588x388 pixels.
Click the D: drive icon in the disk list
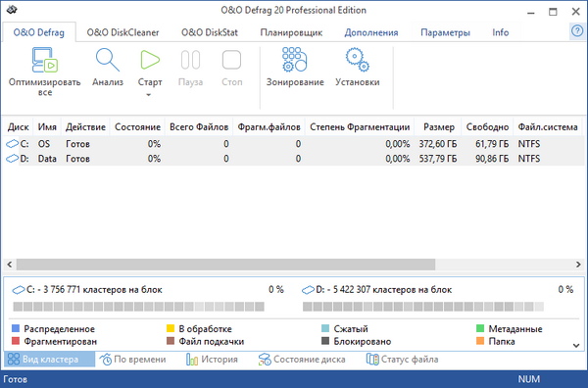[x=12, y=159]
